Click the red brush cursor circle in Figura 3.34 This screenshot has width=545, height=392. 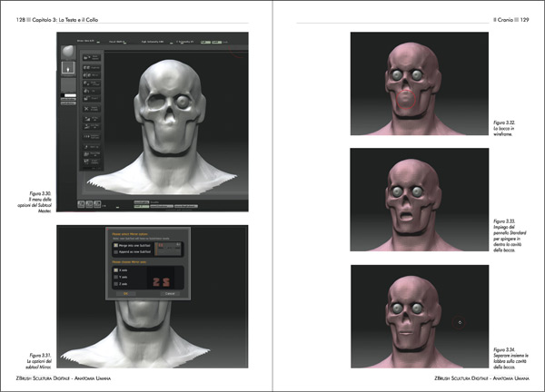(x=460, y=322)
